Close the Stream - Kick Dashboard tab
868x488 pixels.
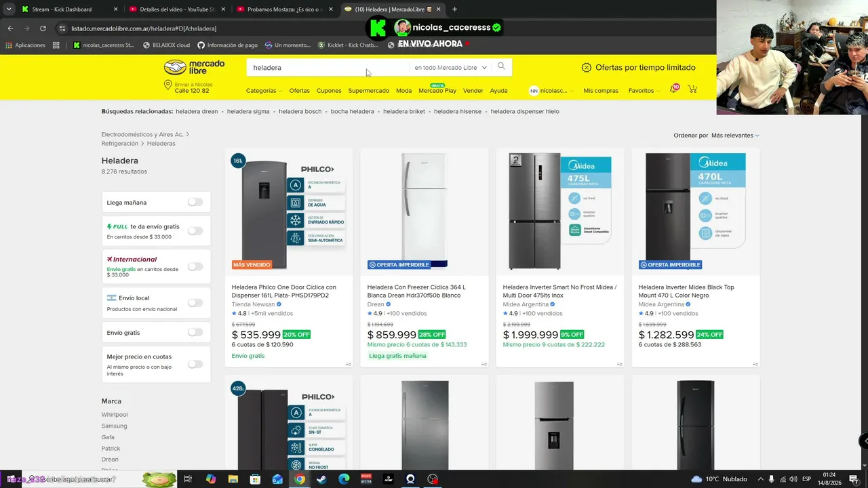pos(115,9)
